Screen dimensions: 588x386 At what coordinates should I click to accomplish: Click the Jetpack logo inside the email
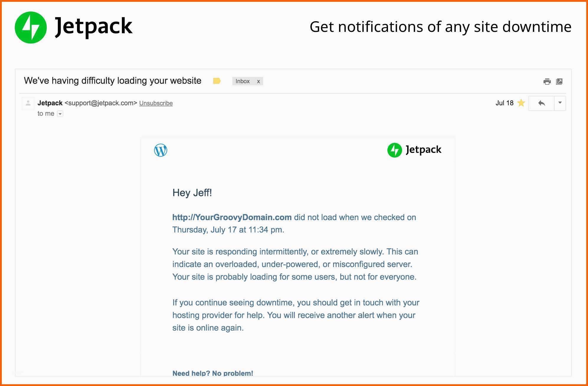click(x=414, y=150)
